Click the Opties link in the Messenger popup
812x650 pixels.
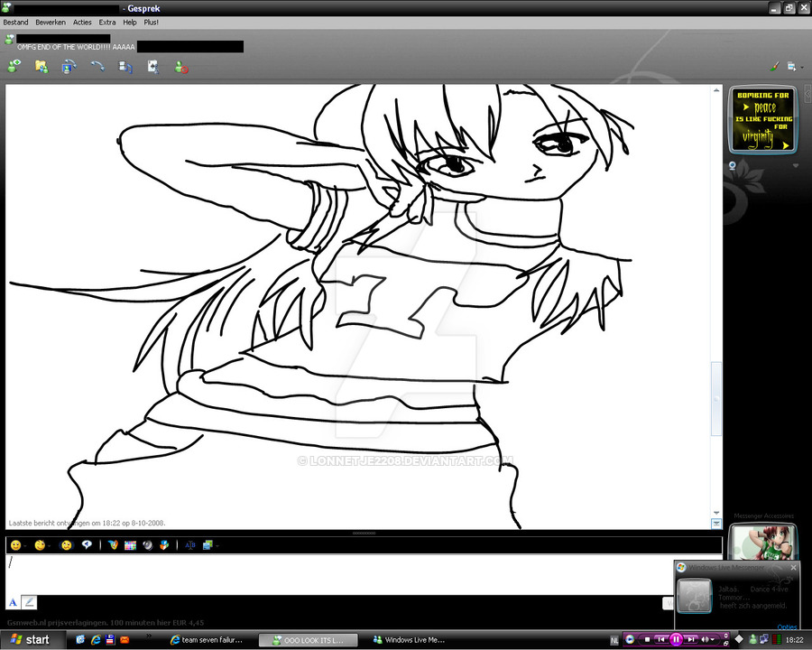click(786, 627)
